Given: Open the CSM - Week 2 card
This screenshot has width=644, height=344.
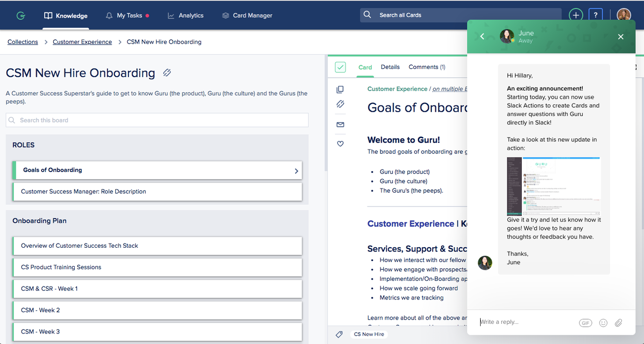Looking at the screenshot, I should tap(158, 310).
